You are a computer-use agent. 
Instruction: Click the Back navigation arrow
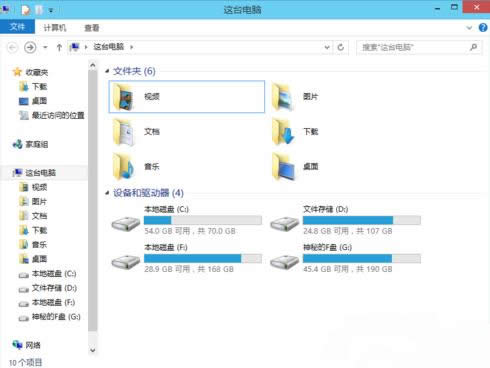[12, 47]
